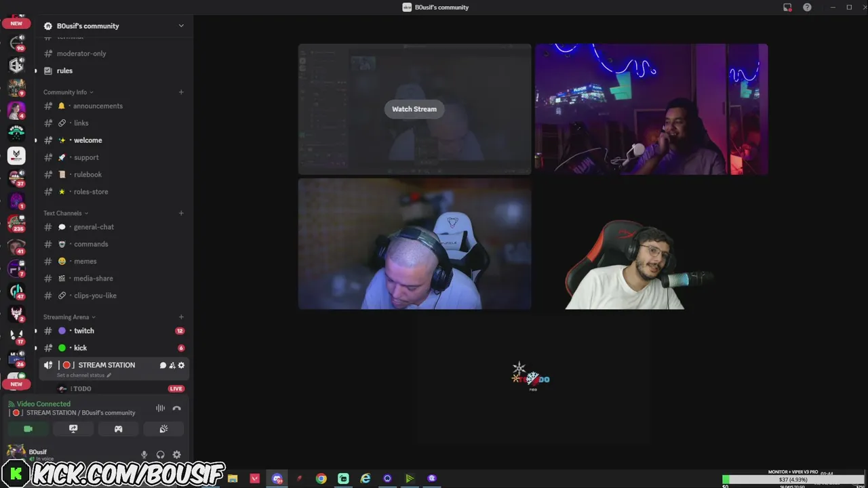This screenshot has width=868, height=488.
Task: Toggle the camera on or off
Action: 28,429
